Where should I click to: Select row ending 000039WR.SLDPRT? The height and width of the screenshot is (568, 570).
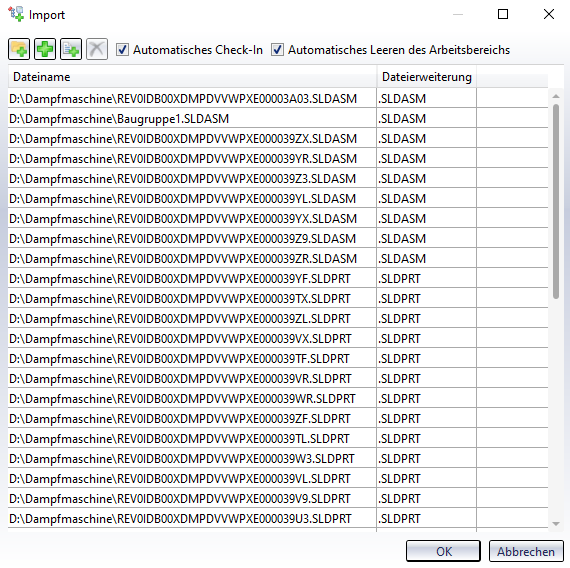[278, 399]
